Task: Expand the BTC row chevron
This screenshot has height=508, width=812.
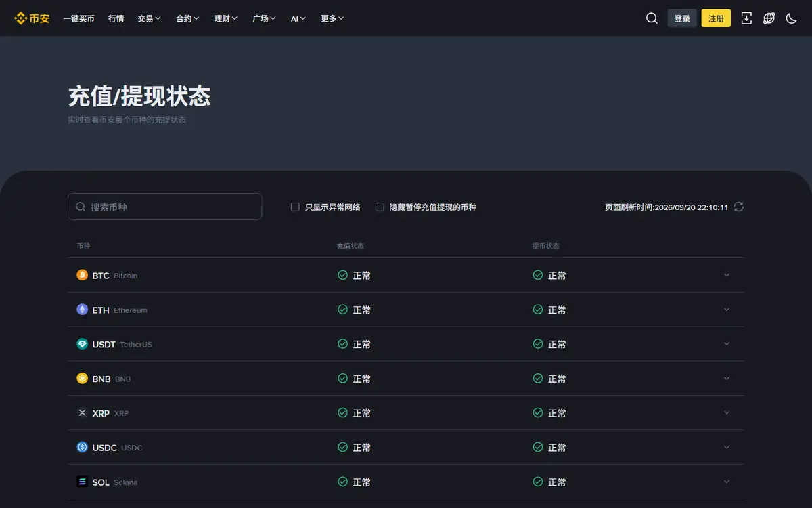Action: 727,275
